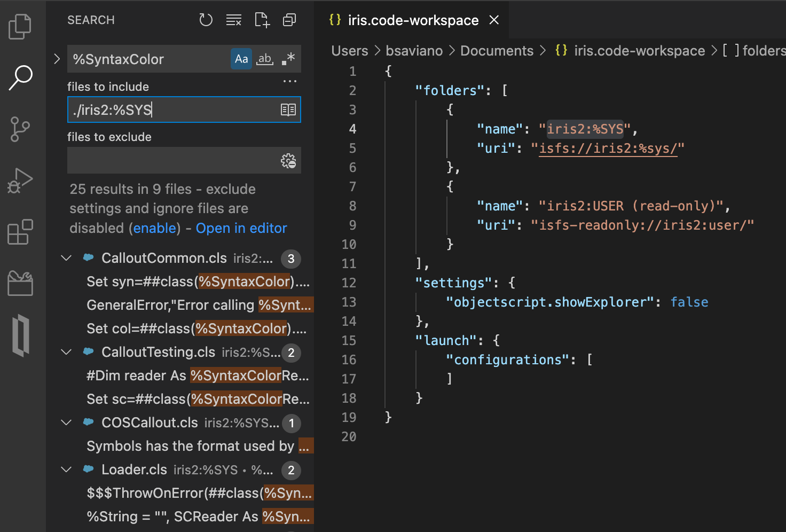Screen dimensions: 786x532
Task: Collapse the CalloutCommon.cls results
Action: 66,258
